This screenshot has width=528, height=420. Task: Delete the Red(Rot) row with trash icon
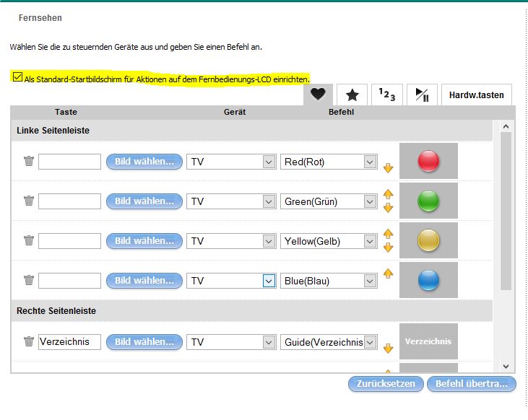pyautogui.click(x=29, y=162)
